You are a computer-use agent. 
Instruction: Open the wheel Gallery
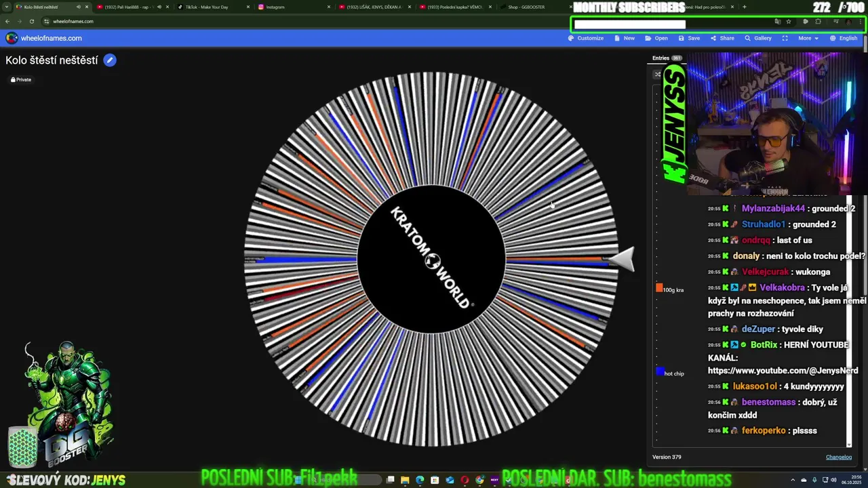758,38
